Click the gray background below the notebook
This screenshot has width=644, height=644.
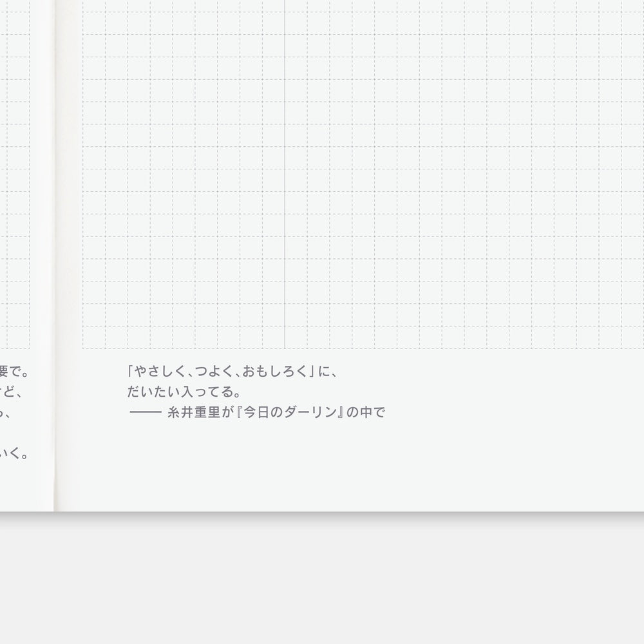(x=322, y=580)
